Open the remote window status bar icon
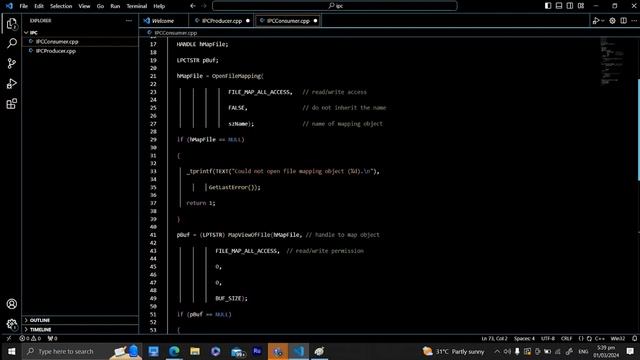This screenshot has height=360, width=640. click(9, 338)
